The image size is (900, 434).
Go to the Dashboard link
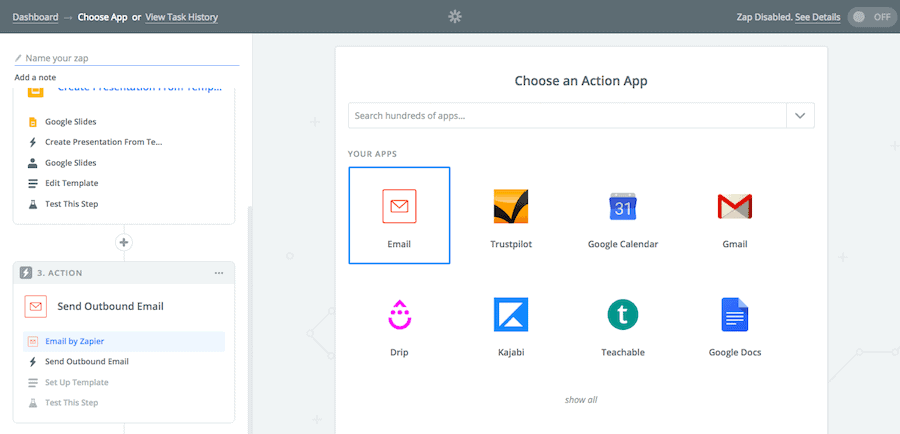[x=37, y=17]
